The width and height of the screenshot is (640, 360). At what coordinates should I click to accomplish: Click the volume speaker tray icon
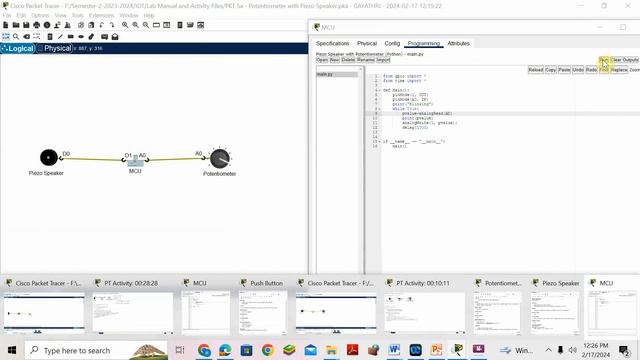point(573,350)
